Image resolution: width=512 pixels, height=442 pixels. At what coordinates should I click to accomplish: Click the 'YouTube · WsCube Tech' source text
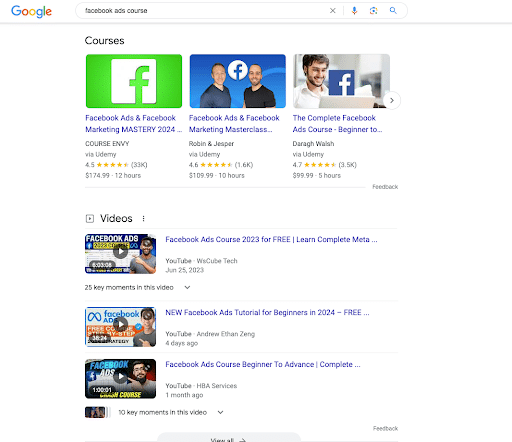click(201, 261)
